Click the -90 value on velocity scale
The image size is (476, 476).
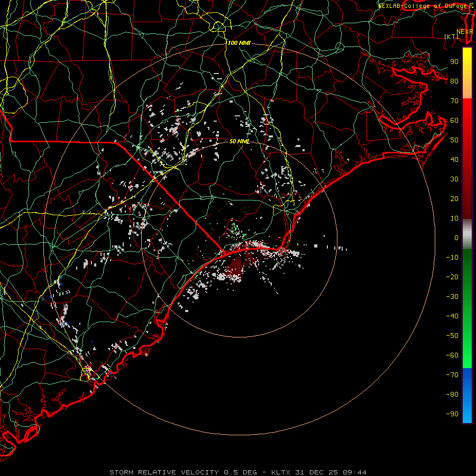(x=452, y=414)
